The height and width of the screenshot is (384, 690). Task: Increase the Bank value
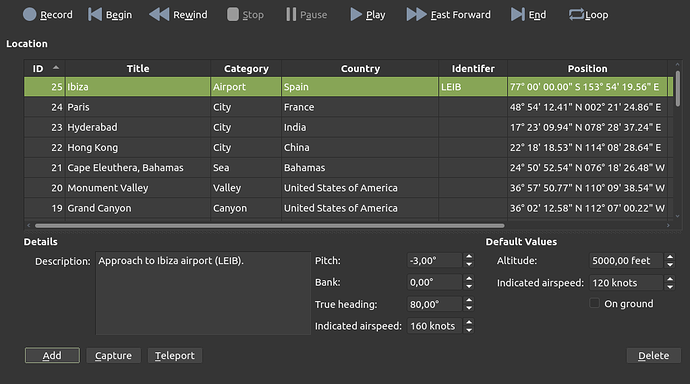click(469, 278)
